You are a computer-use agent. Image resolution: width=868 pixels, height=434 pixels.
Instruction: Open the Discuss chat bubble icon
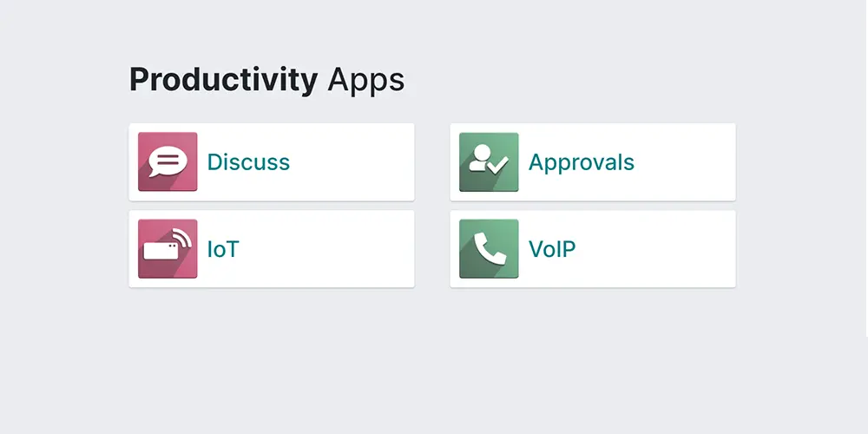[168, 161]
